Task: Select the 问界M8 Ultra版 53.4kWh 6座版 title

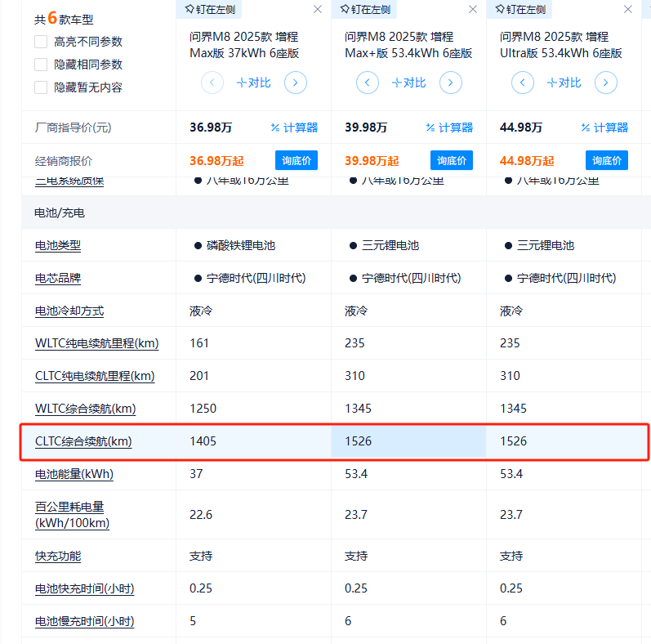Action: [x=561, y=45]
